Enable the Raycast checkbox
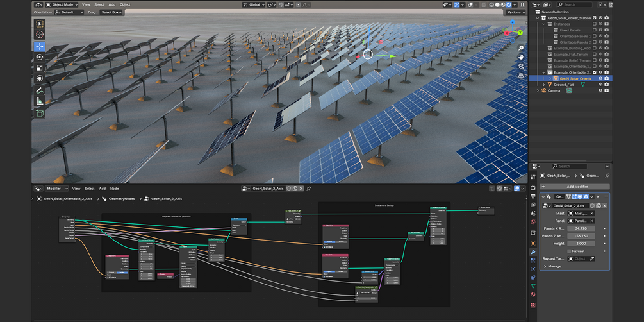 click(x=570, y=251)
